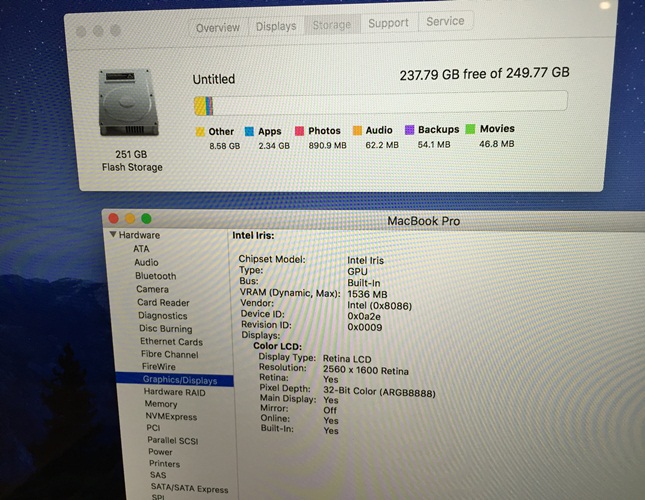
Task: Click the storage usage bar
Action: [x=381, y=103]
